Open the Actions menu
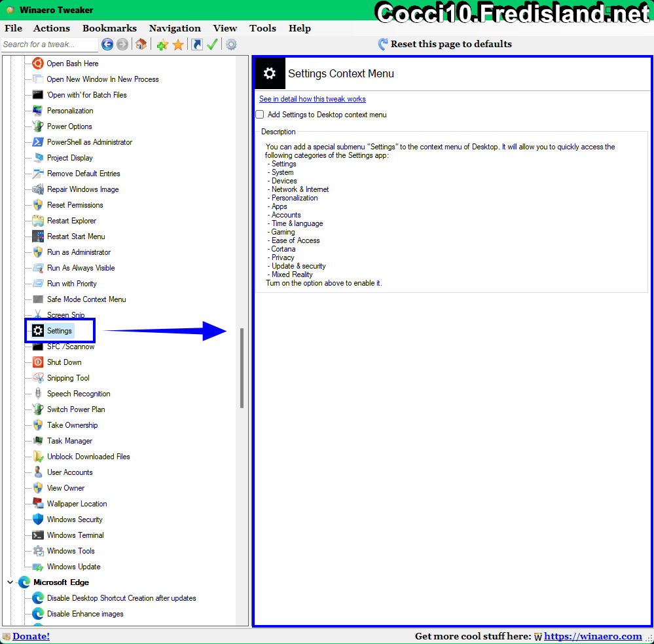This screenshot has height=644, width=654. (52, 28)
